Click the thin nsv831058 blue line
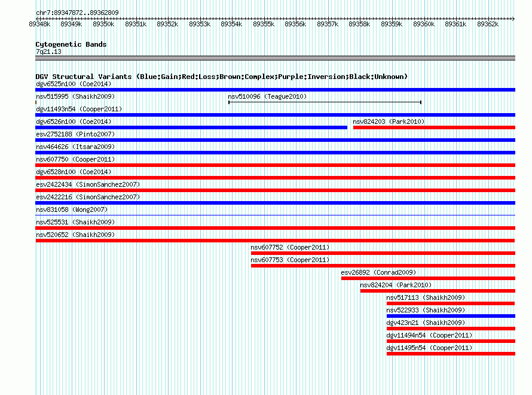The image size is (532, 395). (275, 215)
